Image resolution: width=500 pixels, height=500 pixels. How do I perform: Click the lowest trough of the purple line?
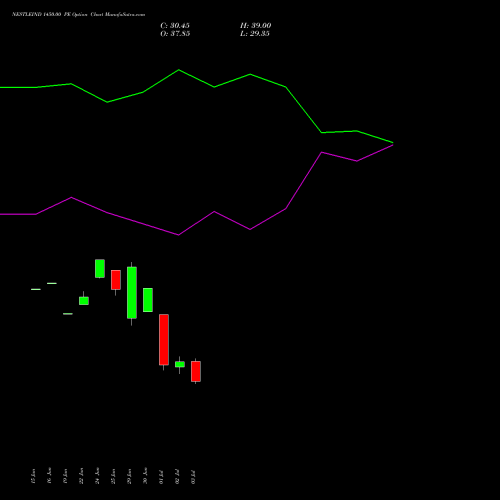(179, 235)
